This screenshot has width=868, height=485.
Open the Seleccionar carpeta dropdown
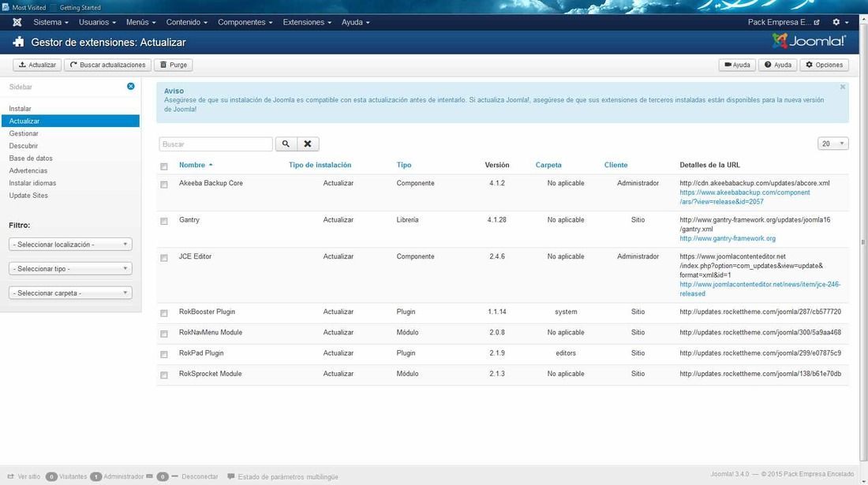click(70, 293)
